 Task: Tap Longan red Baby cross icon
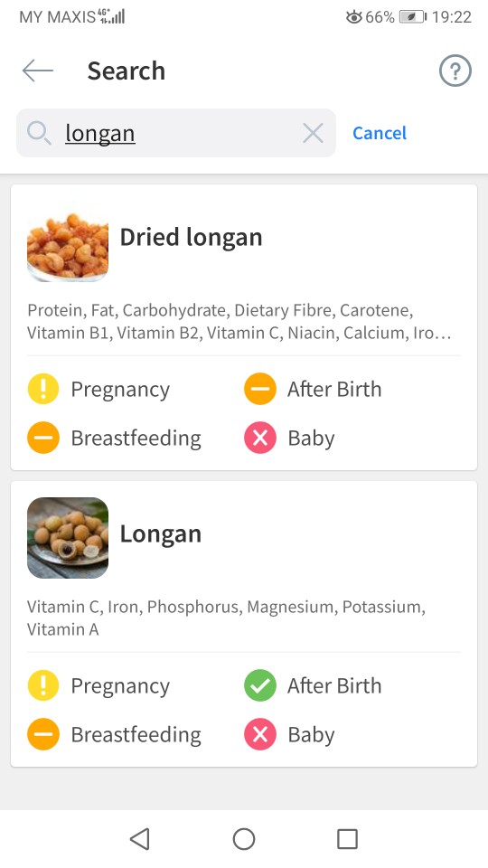pos(260,734)
